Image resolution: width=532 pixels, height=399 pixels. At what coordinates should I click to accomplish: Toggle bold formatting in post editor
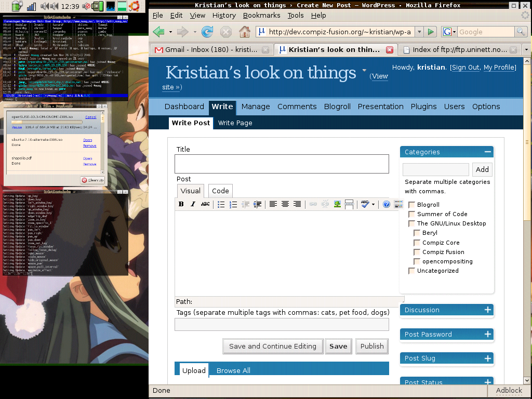[x=181, y=204]
